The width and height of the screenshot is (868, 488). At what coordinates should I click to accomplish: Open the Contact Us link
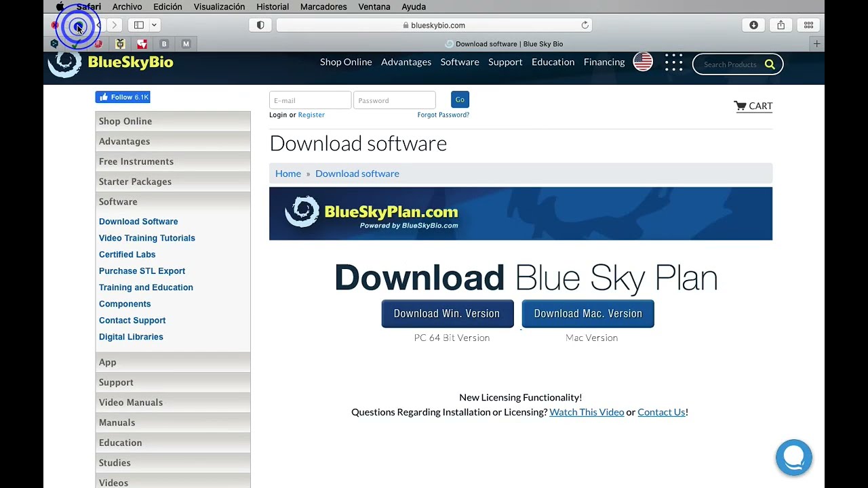click(x=661, y=412)
